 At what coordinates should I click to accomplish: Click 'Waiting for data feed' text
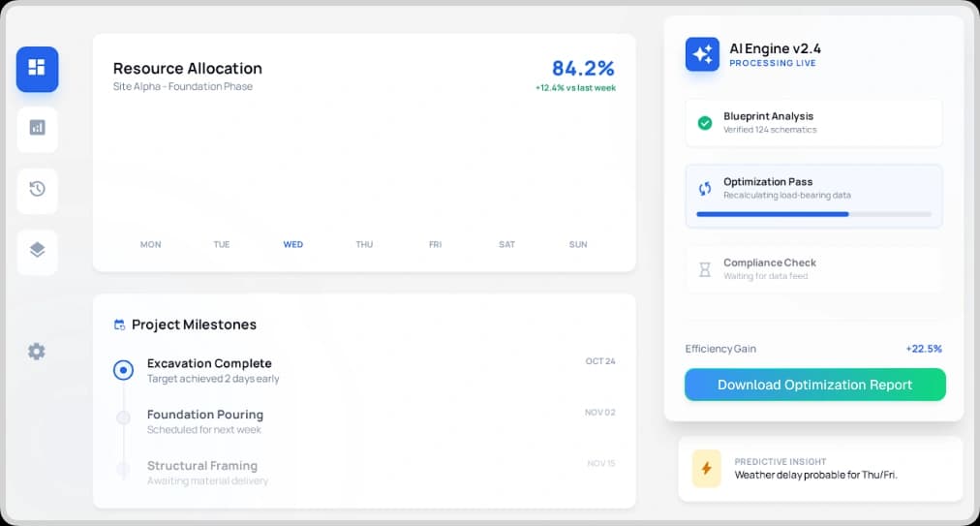pyautogui.click(x=766, y=276)
